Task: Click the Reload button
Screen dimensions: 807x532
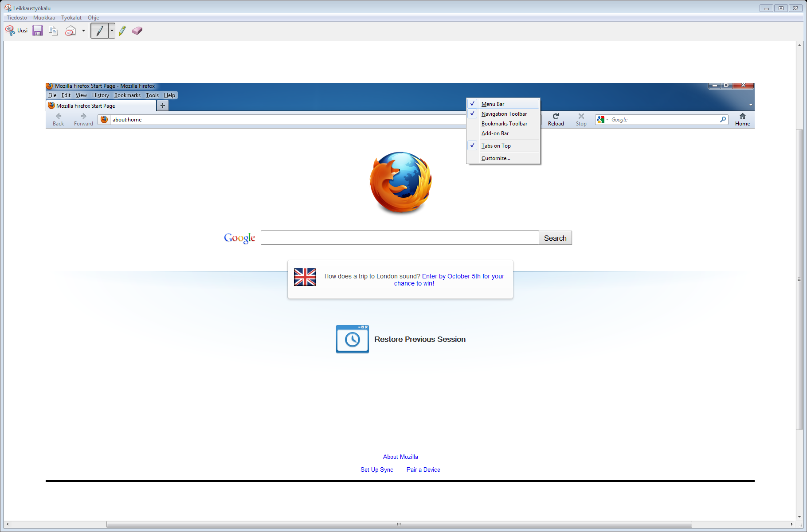Action: 556,120
